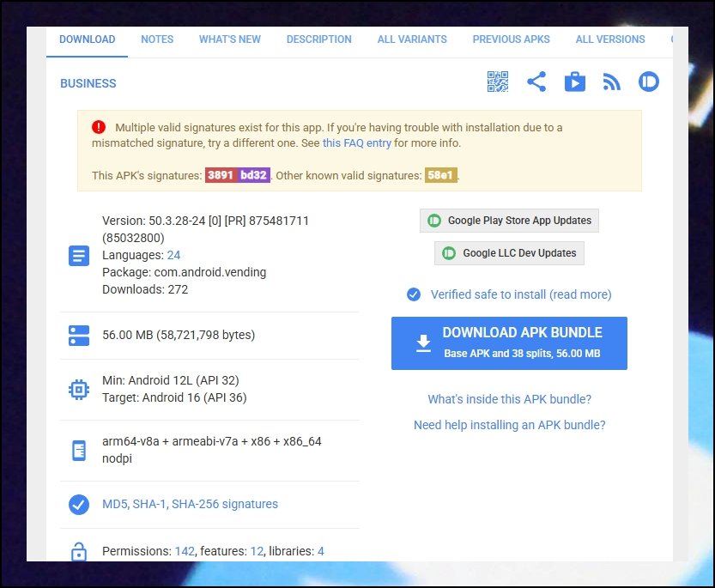Subscribe to Google Play Store App Updates
Image resolution: width=715 pixels, height=588 pixels.
[x=509, y=221]
